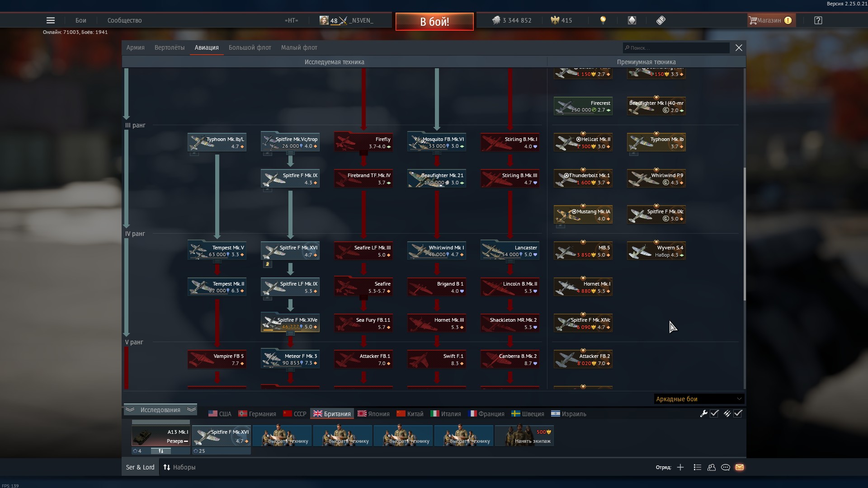868x488 pixels.
Task: Select the Lancaster bomber card
Action: pyautogui.click(x=510, y=251)
